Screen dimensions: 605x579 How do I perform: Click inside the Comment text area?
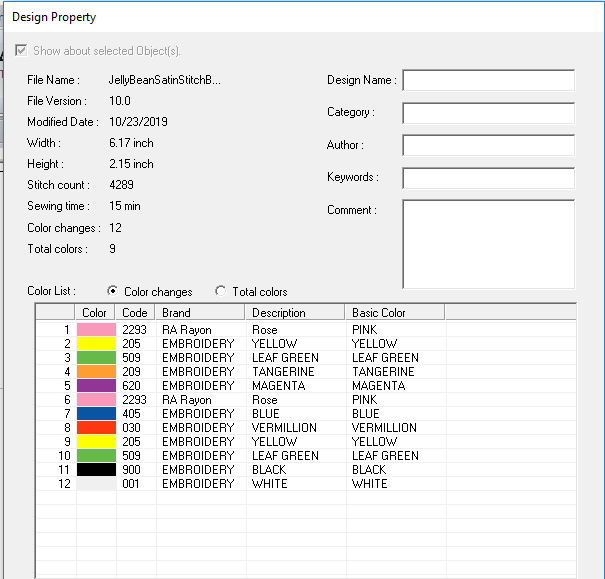[488, 244]
